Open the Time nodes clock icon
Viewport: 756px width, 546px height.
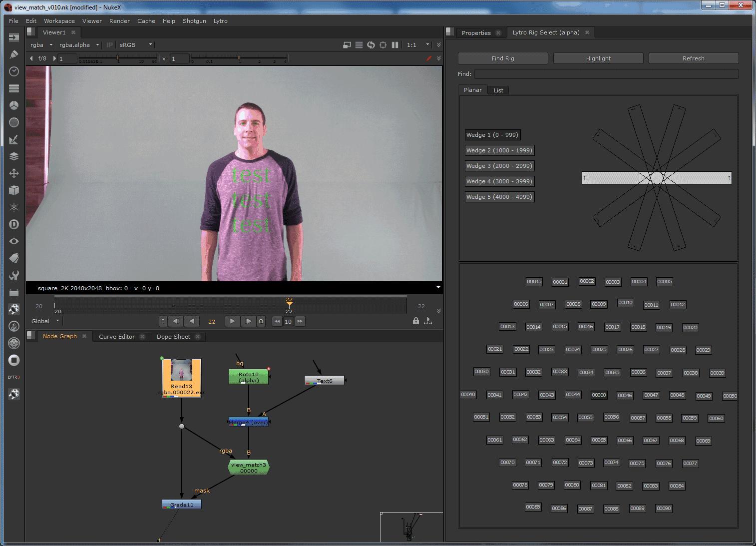point(14,71)
